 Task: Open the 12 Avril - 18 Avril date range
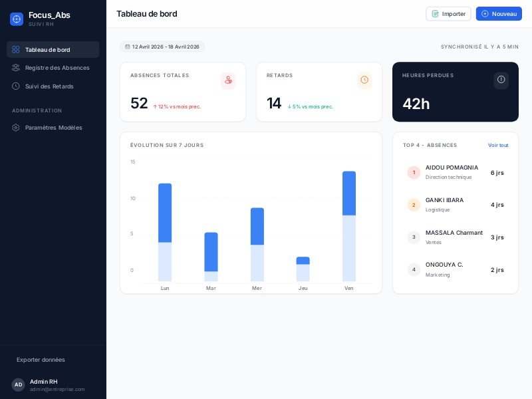[162, 47]
